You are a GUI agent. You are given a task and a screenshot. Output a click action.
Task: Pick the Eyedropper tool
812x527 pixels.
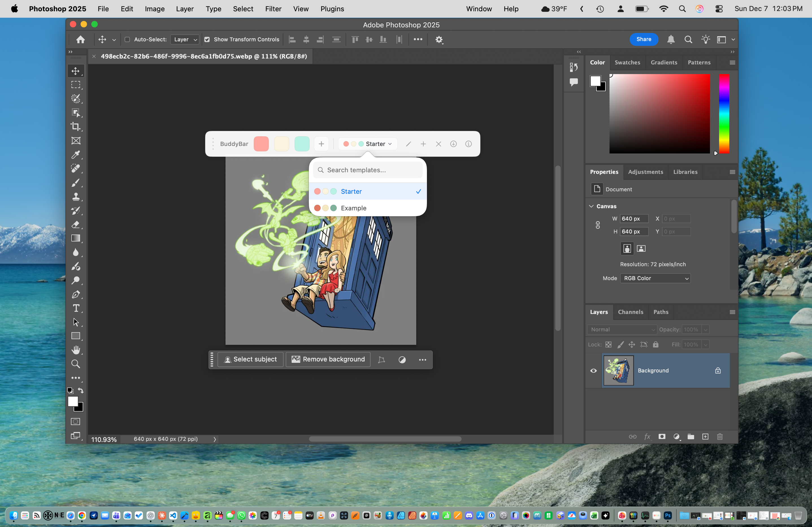(x=76, y=155)
